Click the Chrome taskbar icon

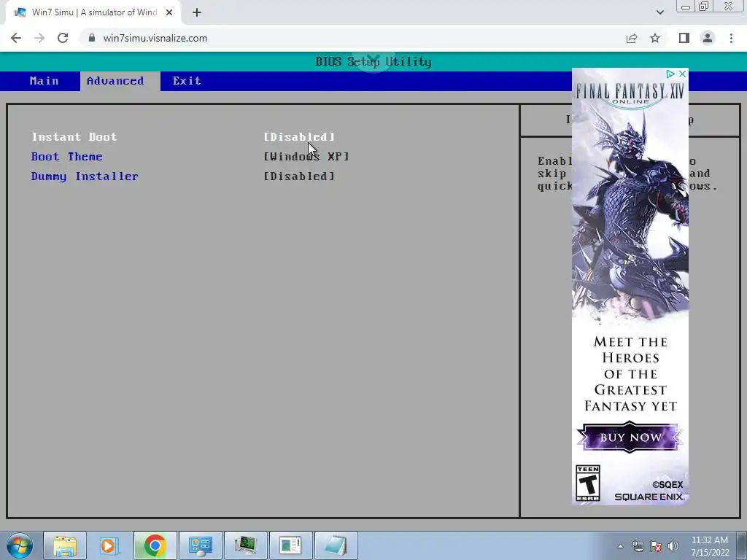[x=155, y=545]
